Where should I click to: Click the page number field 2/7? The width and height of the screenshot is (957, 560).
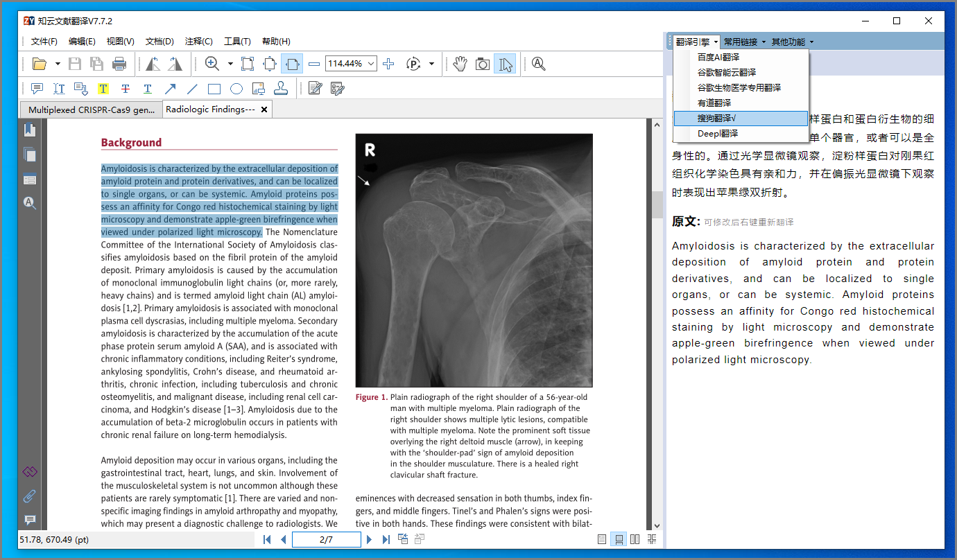point(327,539)
